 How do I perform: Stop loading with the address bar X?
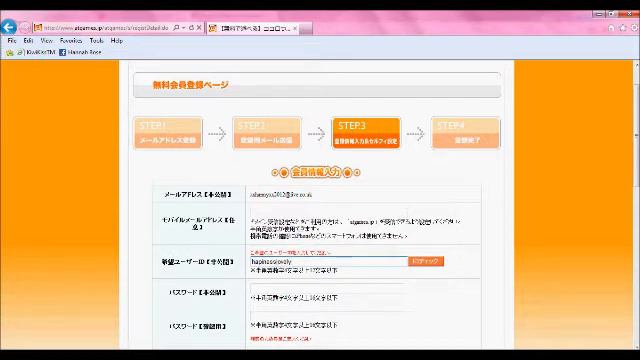pos(199,28)
